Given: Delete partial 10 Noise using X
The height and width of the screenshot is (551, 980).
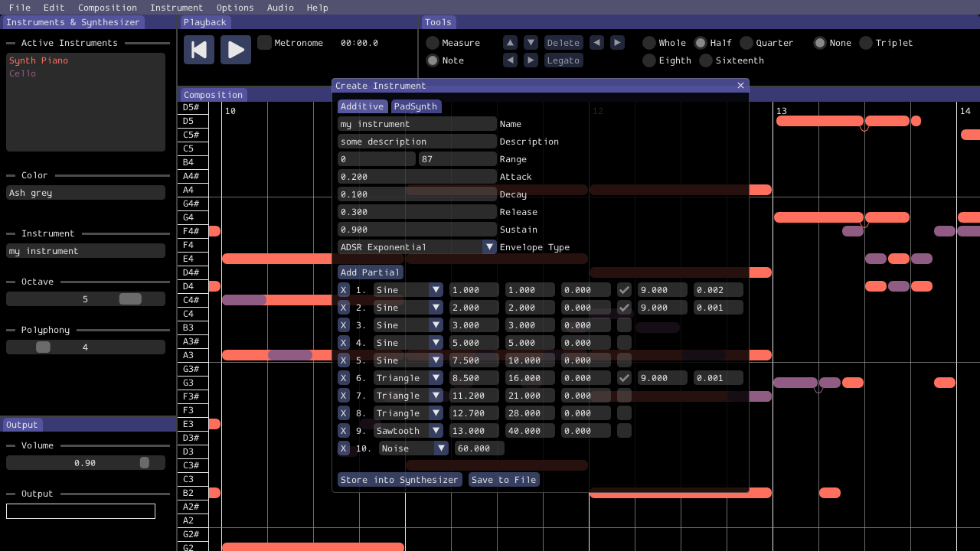Looking at the screenshot, I should [x=344, y=448].
